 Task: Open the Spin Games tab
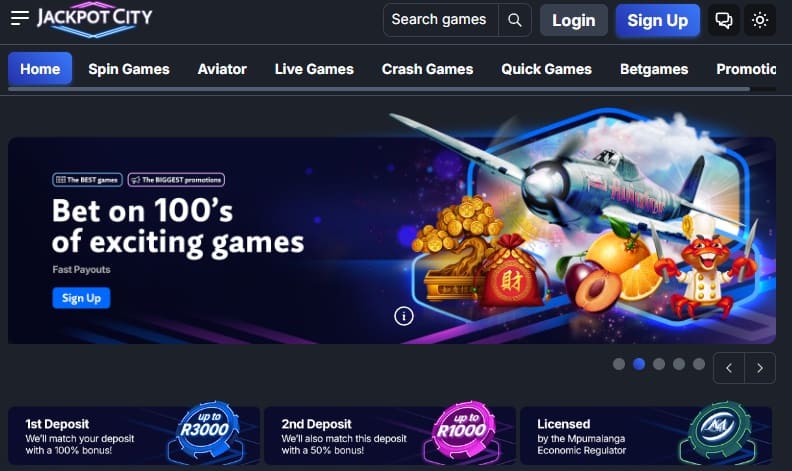[129, 69]
